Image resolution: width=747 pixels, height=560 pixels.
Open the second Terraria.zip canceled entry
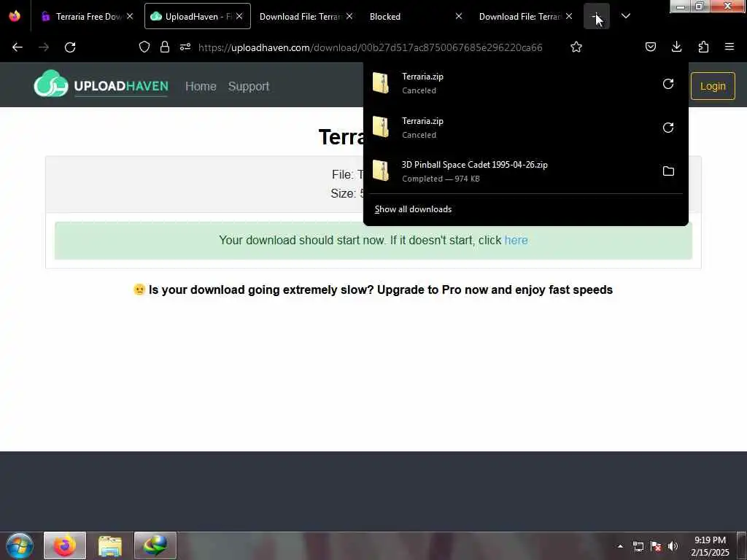tap(510, 128)
